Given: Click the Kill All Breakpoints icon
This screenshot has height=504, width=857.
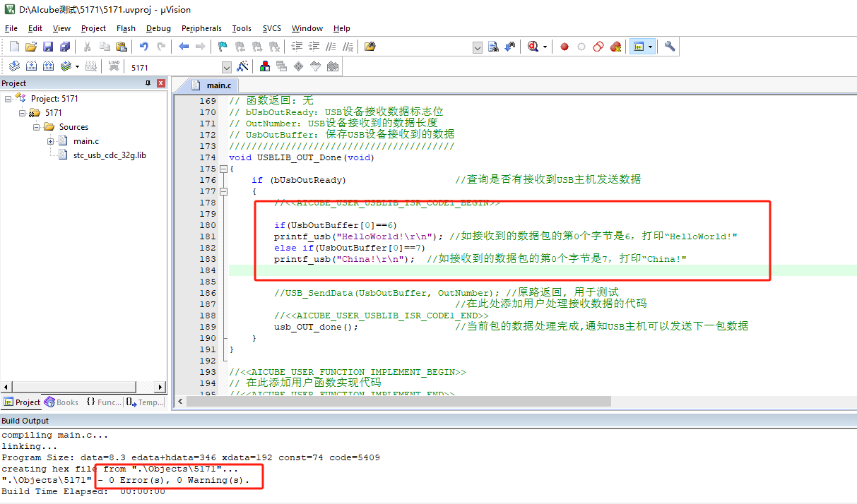Looking at the screenshot, I should point(615,47).
